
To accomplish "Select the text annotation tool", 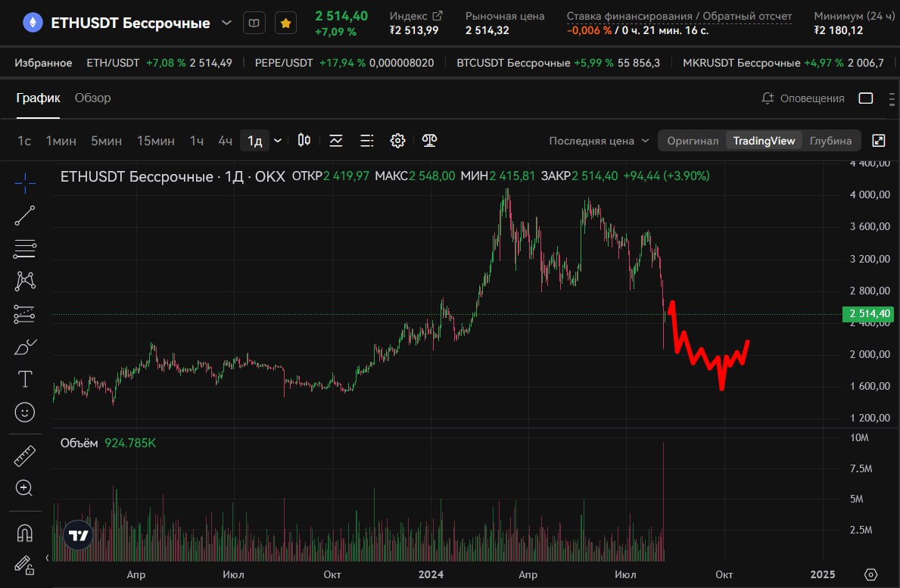I will pyautogui.click(x=25, y=379).
